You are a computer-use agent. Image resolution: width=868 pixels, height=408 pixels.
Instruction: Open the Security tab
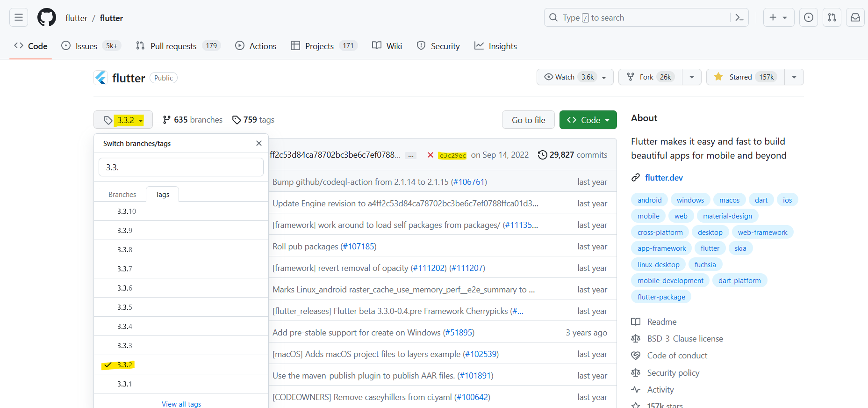click(438, 46)
